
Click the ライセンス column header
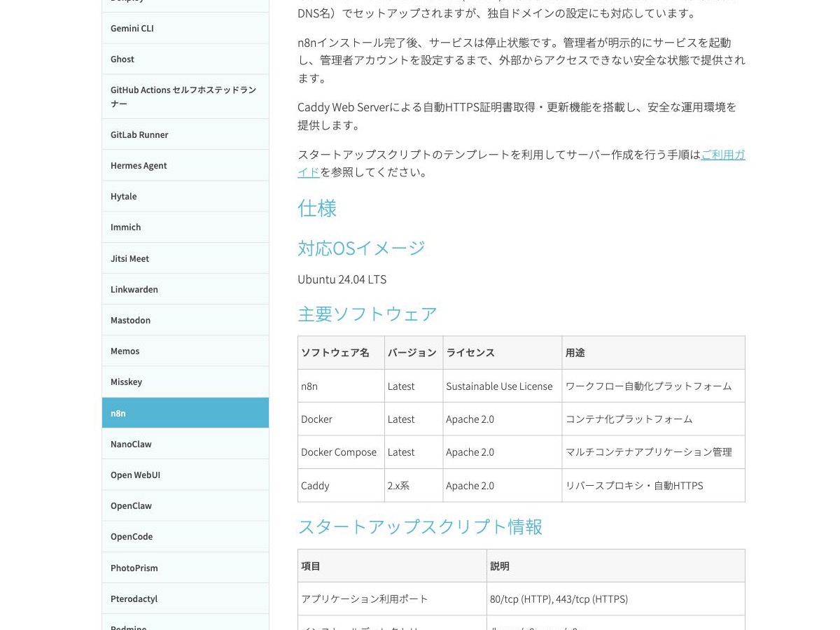click(x=503, y=353)
